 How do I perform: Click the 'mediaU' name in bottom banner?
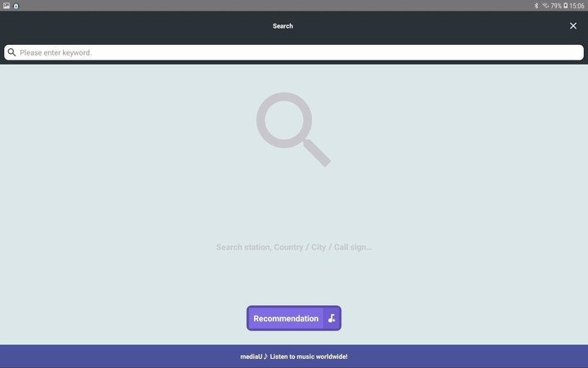click(x=251, y=357)
